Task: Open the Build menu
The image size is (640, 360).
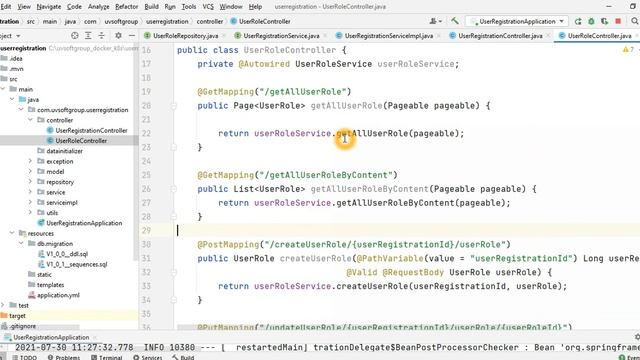Action: [151, 7]
